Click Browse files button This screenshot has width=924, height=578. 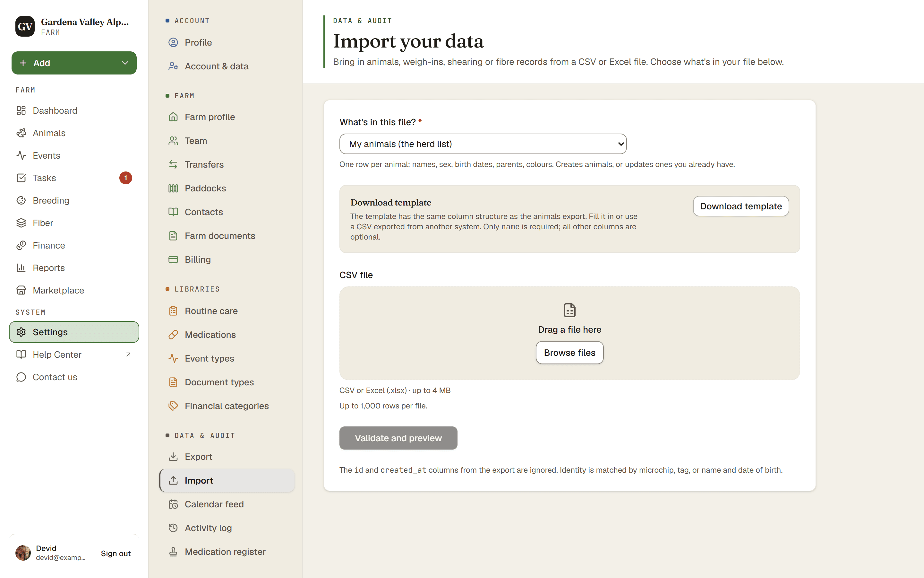click(x=569, y=353)
